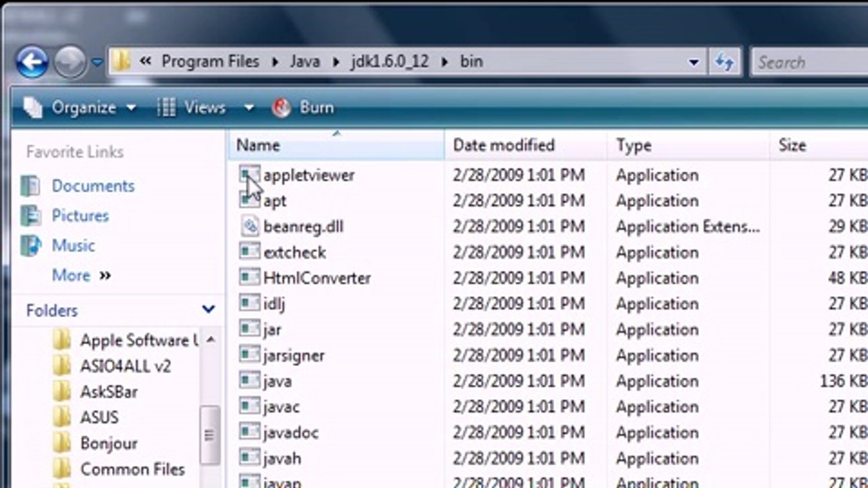Select jdk1.6.0_12 in the breadcrumb path
Image resolution: width=868 pixels, height=488 pixels.
[389, 62]
